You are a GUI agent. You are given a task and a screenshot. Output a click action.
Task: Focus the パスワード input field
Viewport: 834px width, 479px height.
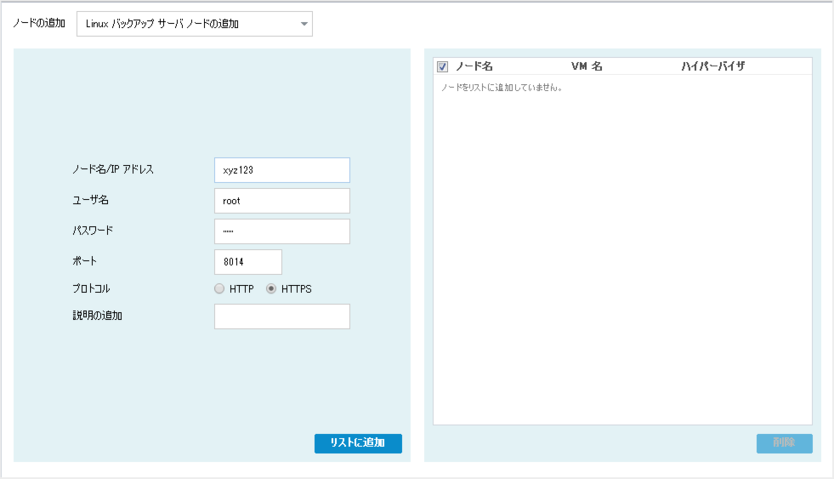pos(282,231)
